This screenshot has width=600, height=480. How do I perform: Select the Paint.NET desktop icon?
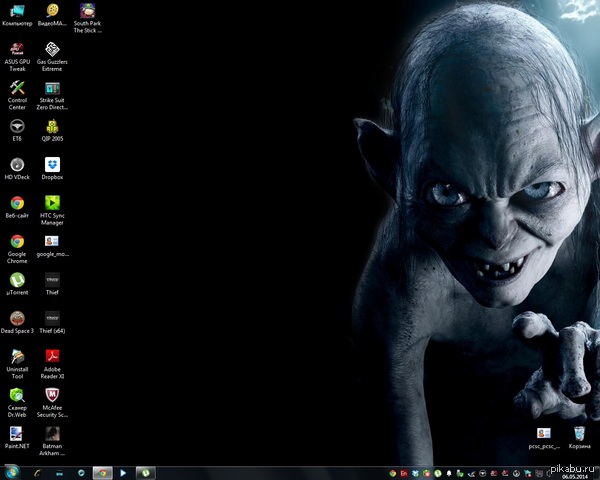point(17,434)
